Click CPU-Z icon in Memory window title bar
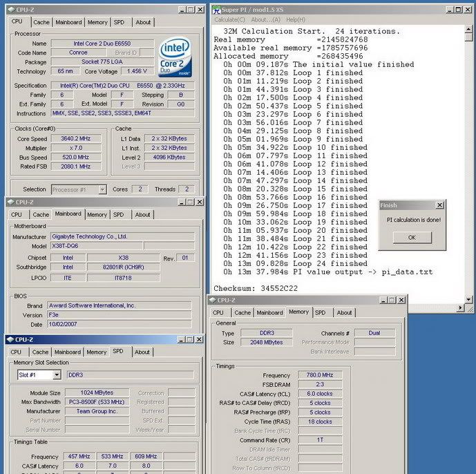This screenshot has height=474, width=476. point(213,301)
